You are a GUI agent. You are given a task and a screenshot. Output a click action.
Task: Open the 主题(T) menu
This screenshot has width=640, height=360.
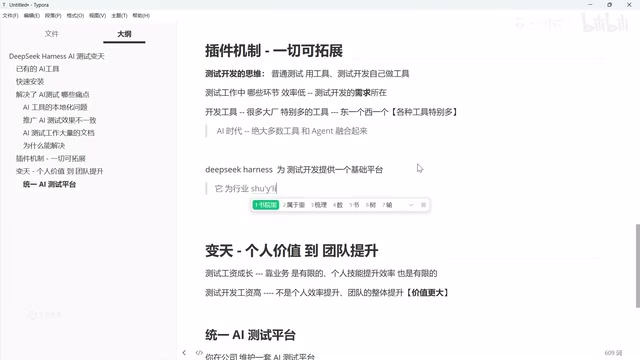click(x=119, y=16)
